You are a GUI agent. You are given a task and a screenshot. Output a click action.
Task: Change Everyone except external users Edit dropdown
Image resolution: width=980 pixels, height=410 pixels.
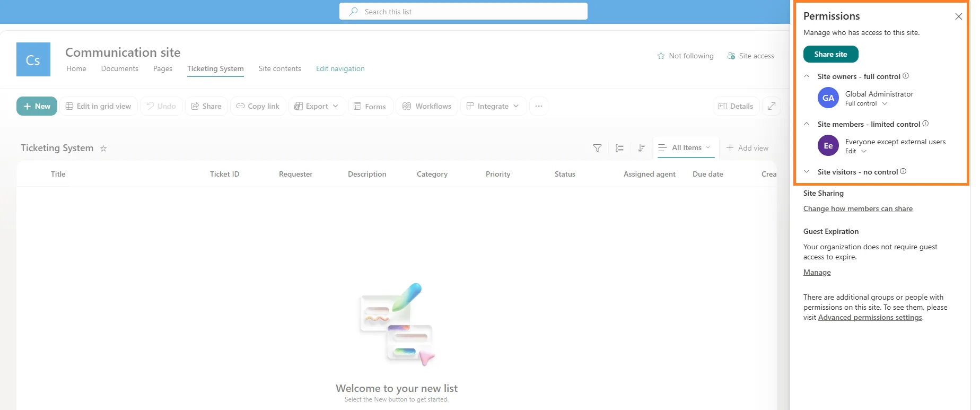tap(856, 151)
